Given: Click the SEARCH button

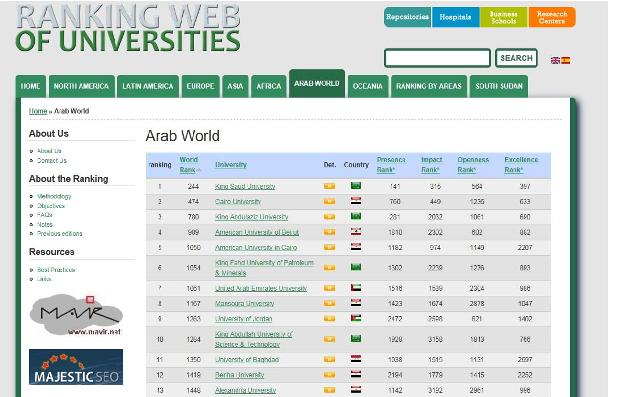Looking at the screenshot, I should click(516, 58).
